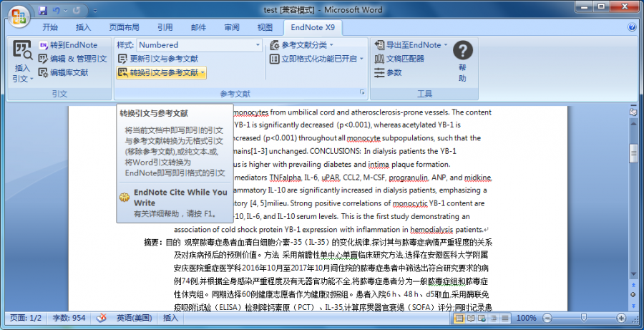The width and height of the screenshot is (644, 330).
Task: Open the Office button menu
Action: tap(19, 16)
